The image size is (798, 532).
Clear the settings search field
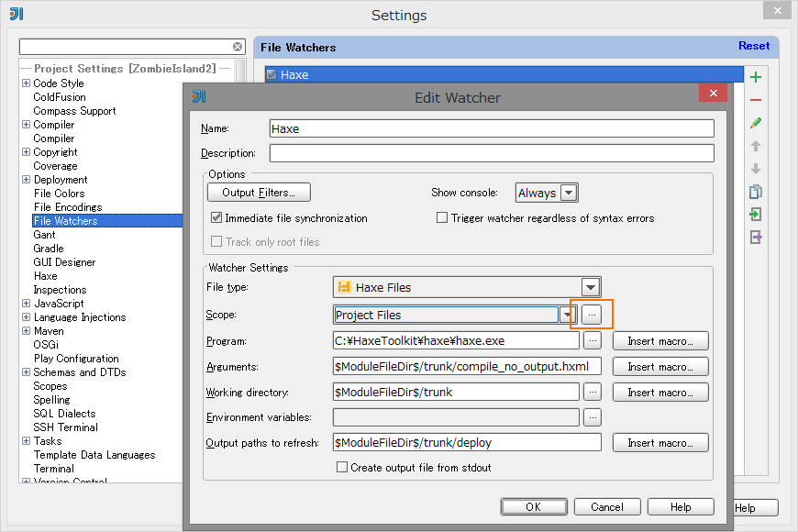[238, 47]
